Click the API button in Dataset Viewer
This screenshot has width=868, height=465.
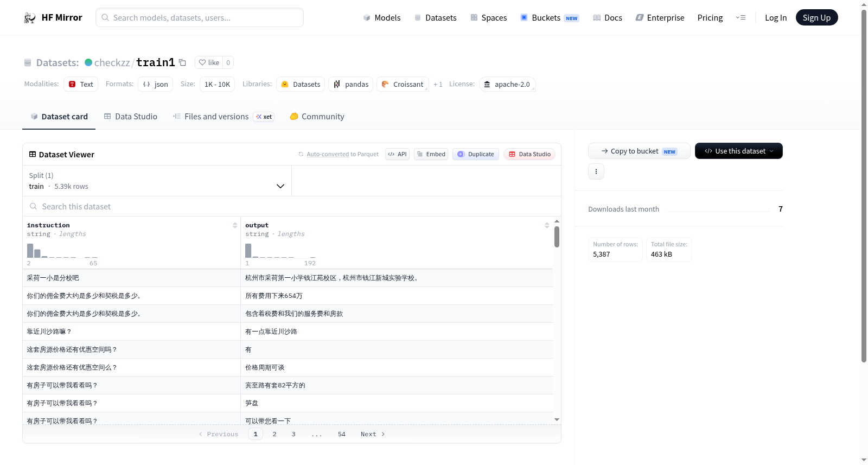point(397,154)
